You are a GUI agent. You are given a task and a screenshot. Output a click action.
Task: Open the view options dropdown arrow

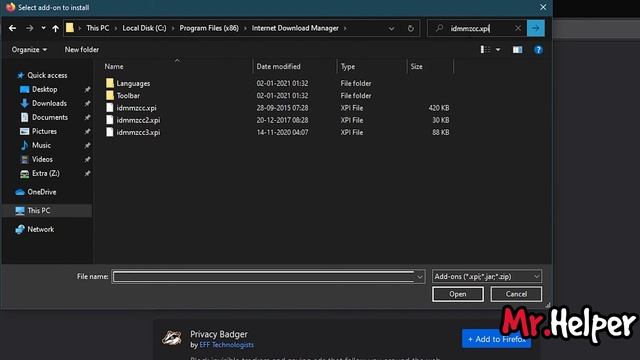click(498, 50)
